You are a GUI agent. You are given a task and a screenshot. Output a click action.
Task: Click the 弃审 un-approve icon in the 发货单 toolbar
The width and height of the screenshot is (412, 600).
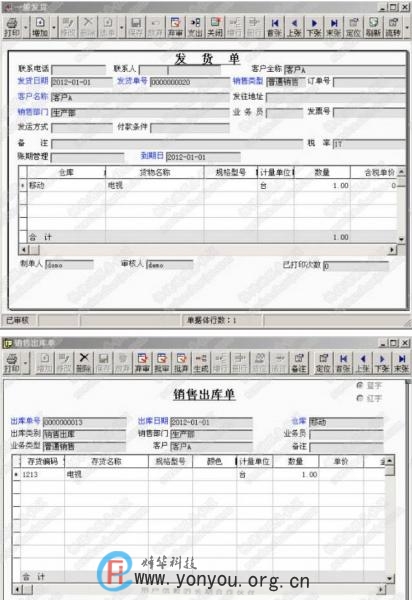[175, 27]
